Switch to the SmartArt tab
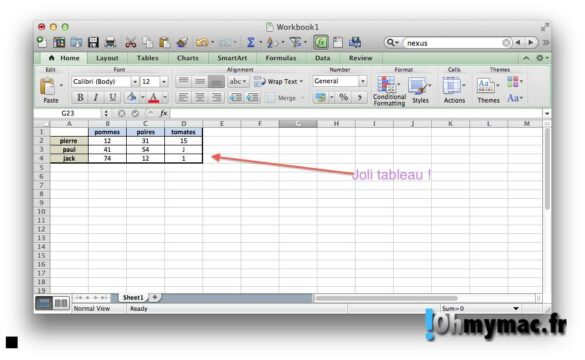 [232, 58]
